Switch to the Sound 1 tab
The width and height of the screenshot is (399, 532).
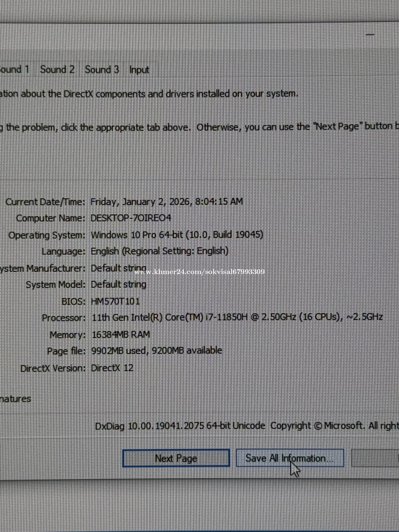[14, 70]
